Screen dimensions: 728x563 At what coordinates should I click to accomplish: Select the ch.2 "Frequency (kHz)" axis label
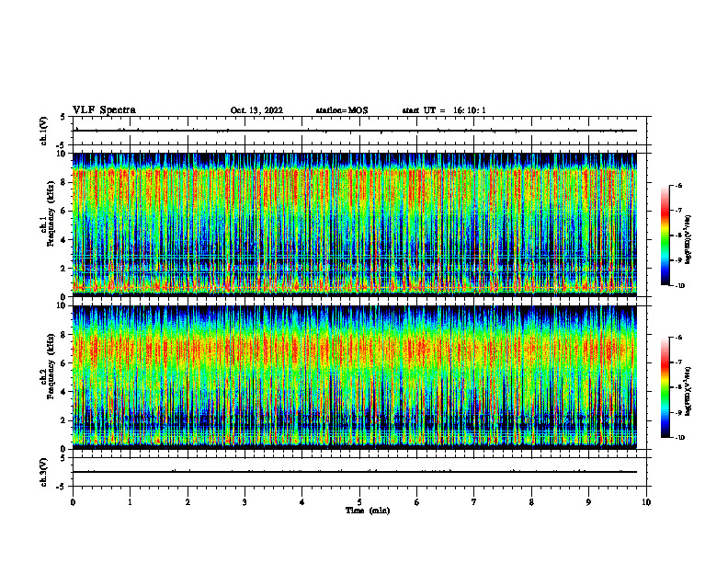pyautogui.click(x=51, y=365)
